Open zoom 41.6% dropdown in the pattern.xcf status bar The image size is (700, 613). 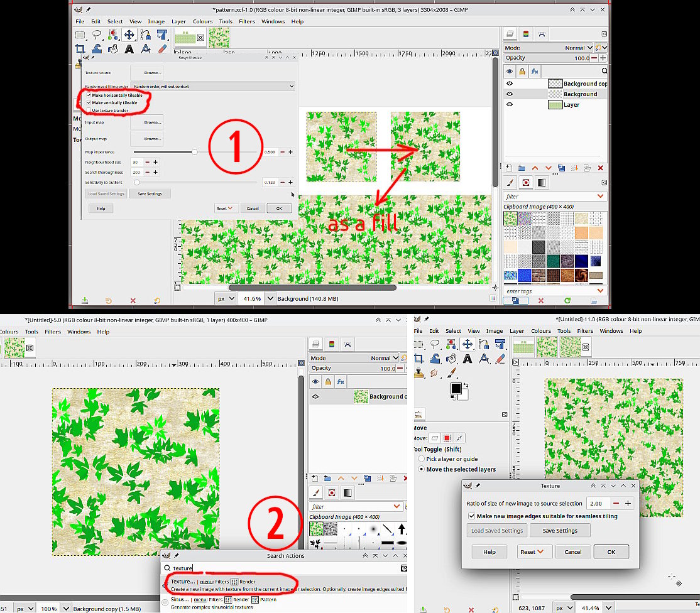point(270,299)
